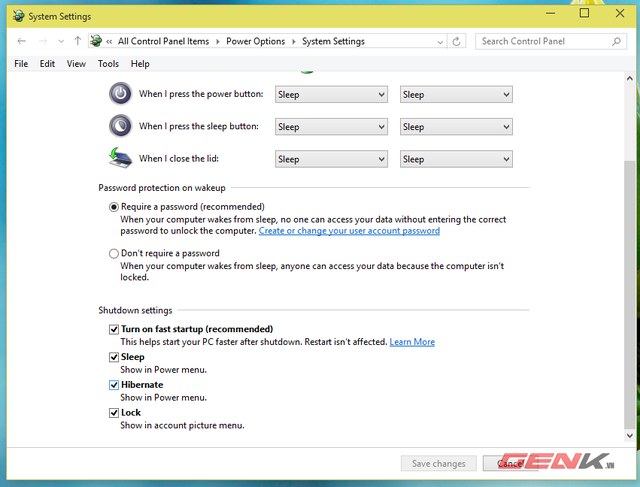Expand the address bar history dropdown
This screenshot has width=640, height=487.
(440, 42)
